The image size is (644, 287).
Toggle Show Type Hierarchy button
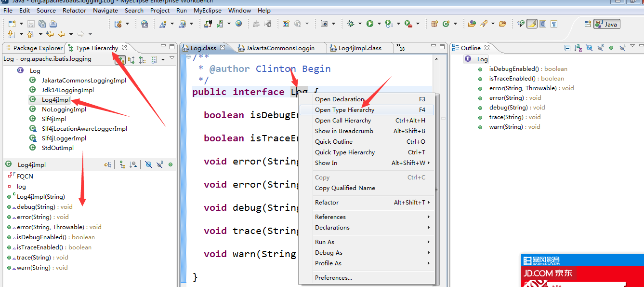click(x=120, y=60)
